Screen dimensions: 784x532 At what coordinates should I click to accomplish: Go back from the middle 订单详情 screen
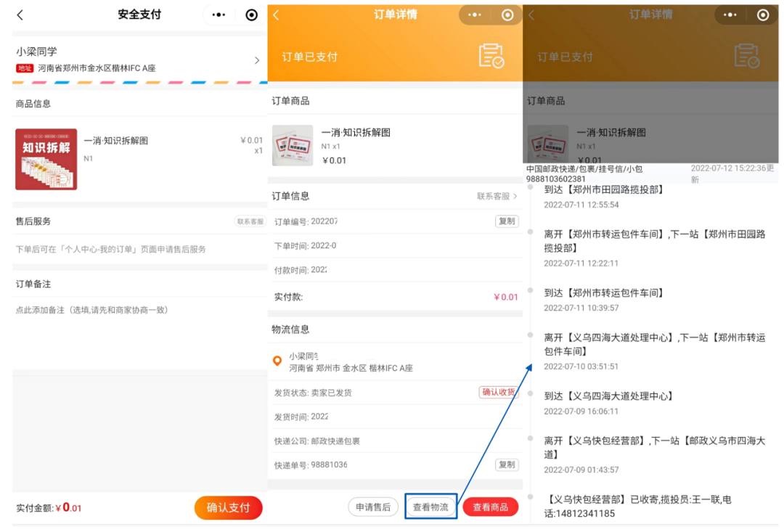(276, 15)
